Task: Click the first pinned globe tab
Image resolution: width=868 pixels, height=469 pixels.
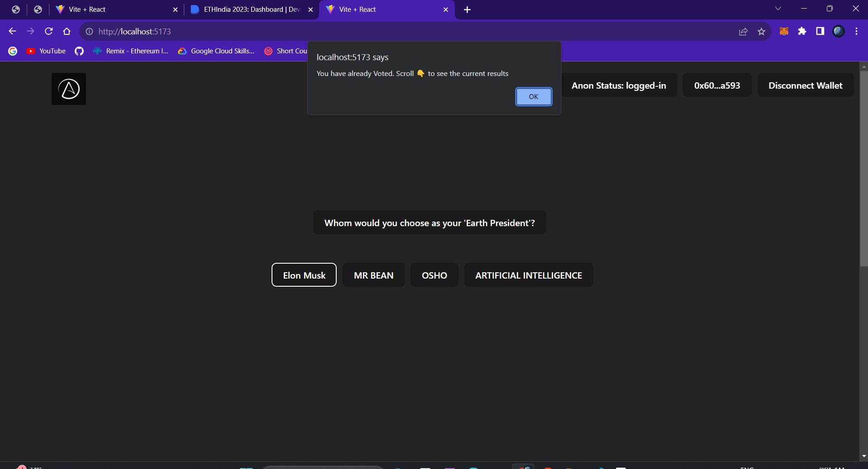Action: click(16, 9)
